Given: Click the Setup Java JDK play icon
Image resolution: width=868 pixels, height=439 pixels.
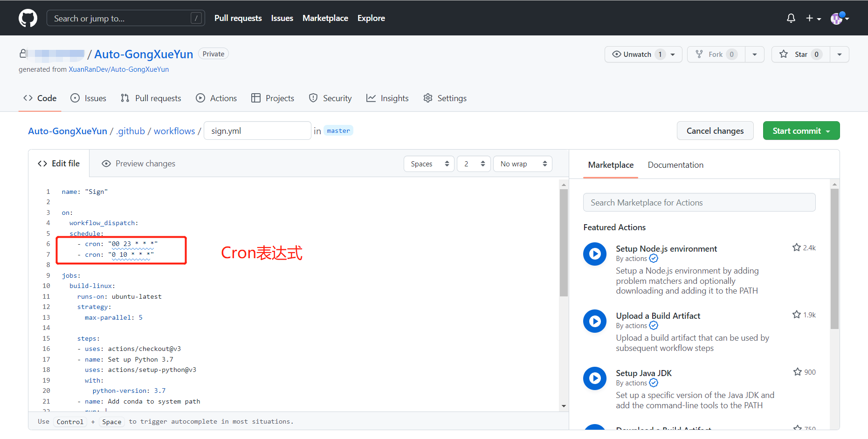Looking at the screenshot, I should tap(595, 378).
